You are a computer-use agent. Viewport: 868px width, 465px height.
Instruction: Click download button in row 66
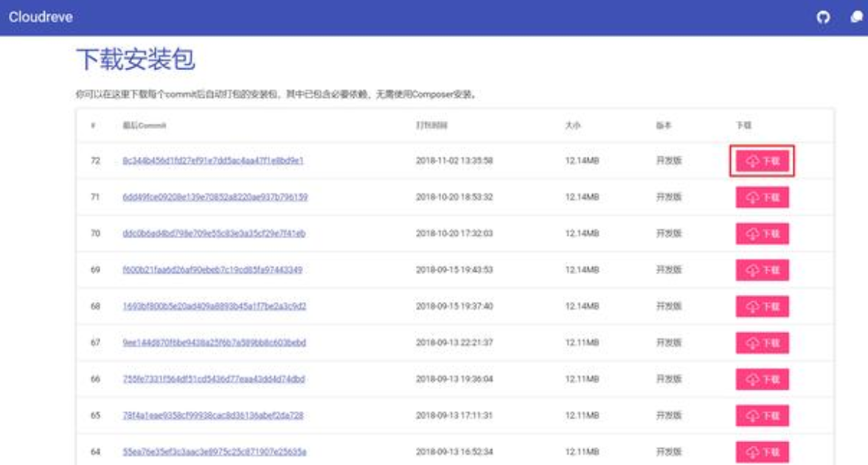(762, 379)
